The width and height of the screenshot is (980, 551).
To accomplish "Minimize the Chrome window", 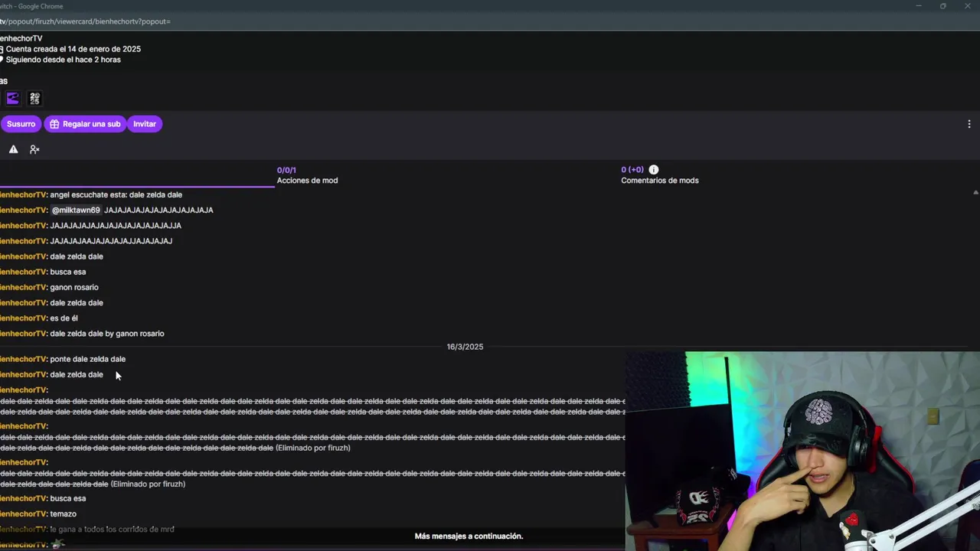I will [919, 6].
